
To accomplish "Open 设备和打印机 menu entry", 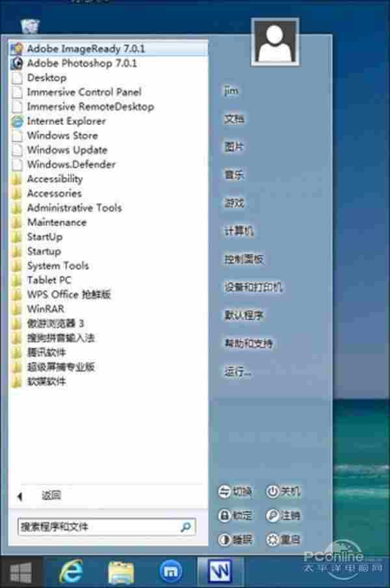I will [253, 287].
